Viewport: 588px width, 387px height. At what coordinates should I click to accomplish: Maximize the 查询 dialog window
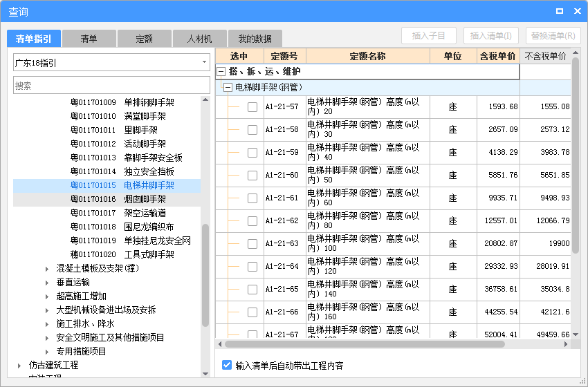[x=560, y=11]
